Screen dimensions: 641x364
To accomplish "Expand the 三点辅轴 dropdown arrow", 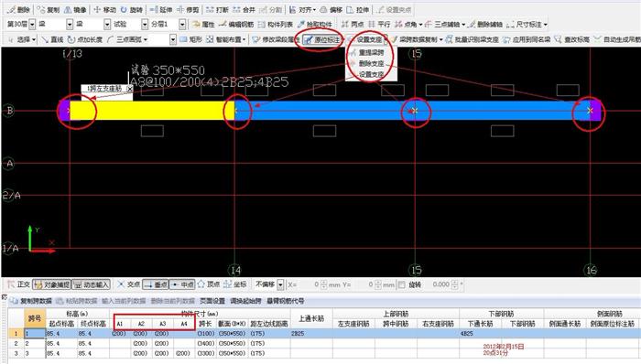I will coord(463,25).
